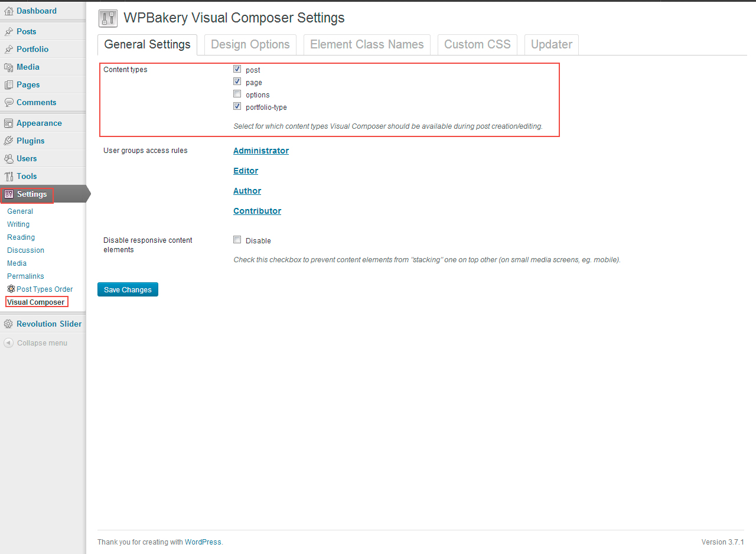
Task: Open the Users menu
Action: click(x=27, y=158)
